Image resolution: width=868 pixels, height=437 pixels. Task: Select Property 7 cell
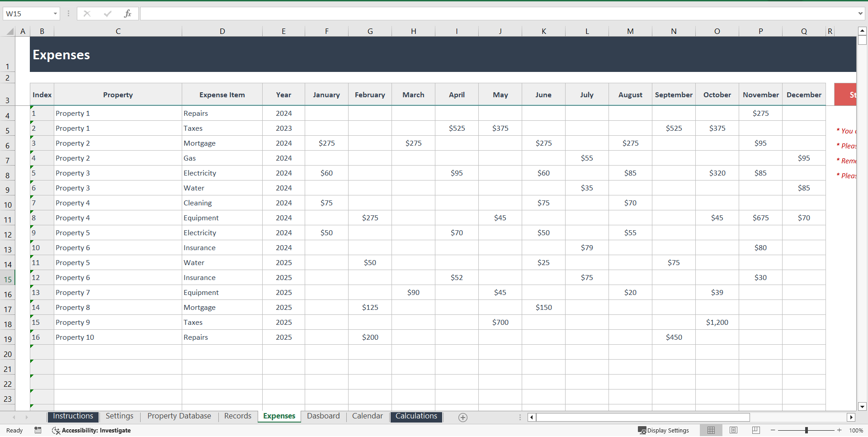pos(118,292)
